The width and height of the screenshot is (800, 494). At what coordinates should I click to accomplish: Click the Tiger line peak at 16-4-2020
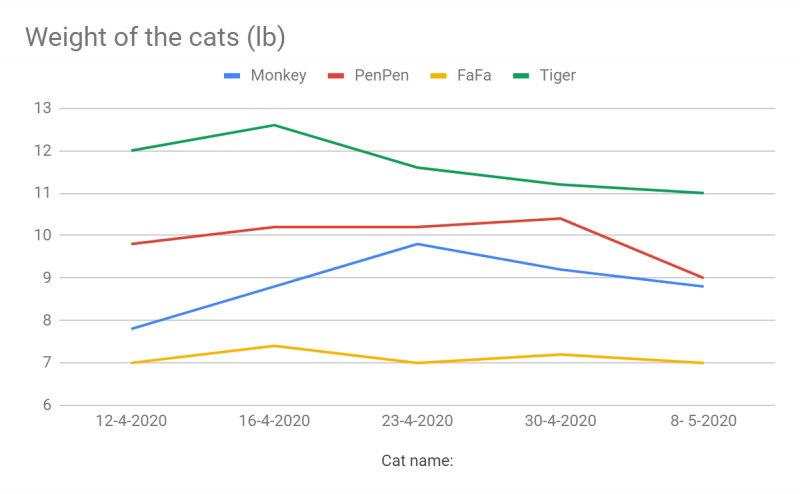(x=274, y=125)
